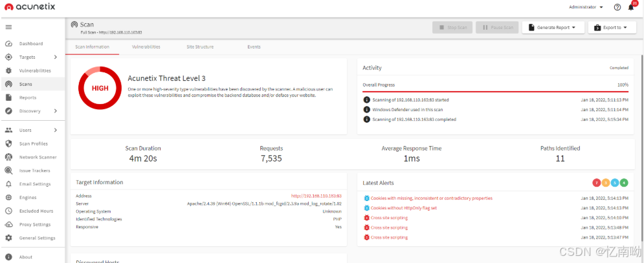Click the Scan Profiles shield icon
Viewport: 644px width, 263px height.
pos(8,143)
